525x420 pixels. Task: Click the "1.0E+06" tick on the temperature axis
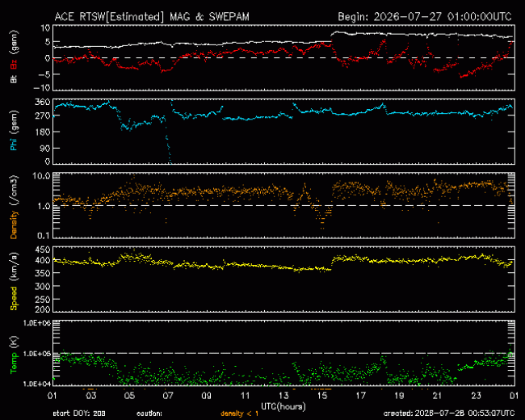[37, 323]
